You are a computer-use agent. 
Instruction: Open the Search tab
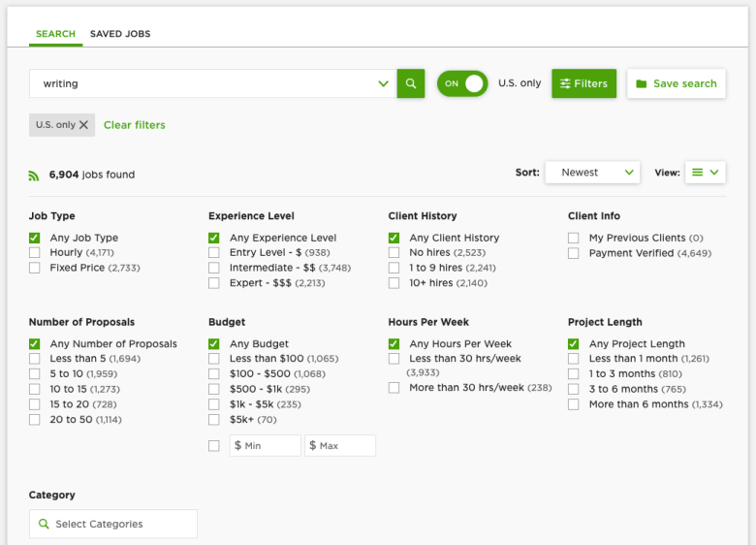pyautogui.click(x=55, y=34)
